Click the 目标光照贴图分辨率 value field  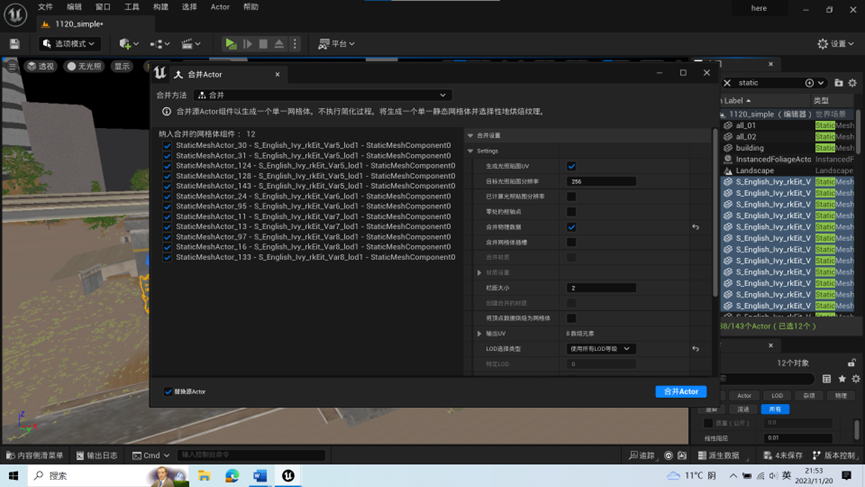601,181
